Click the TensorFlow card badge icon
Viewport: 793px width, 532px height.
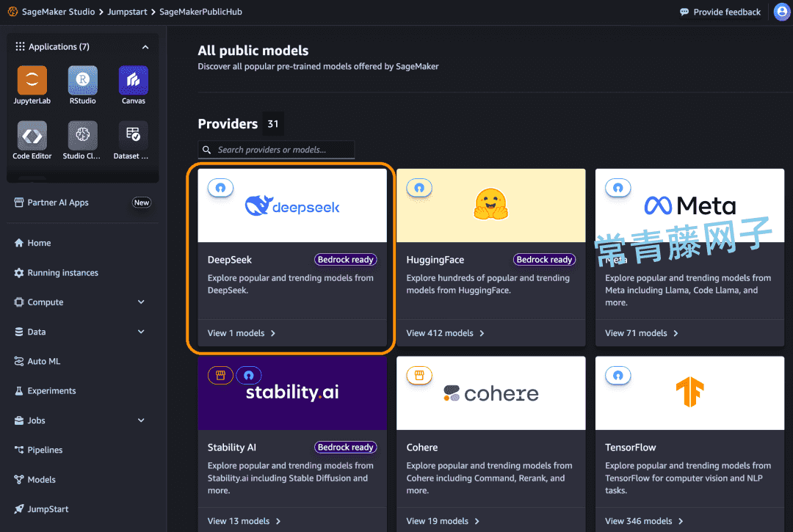click(x=618, y=376)
